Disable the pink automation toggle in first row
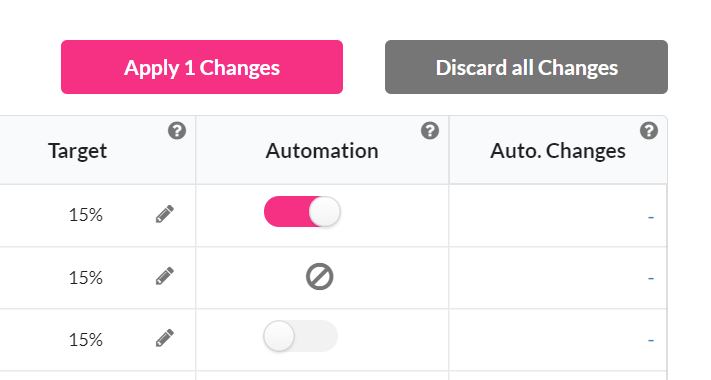The image size is (711, 380). pos(302,212)
